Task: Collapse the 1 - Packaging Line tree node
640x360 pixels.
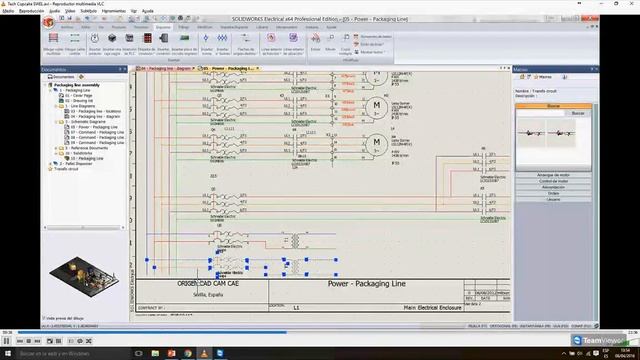Action: coord(51,90)
